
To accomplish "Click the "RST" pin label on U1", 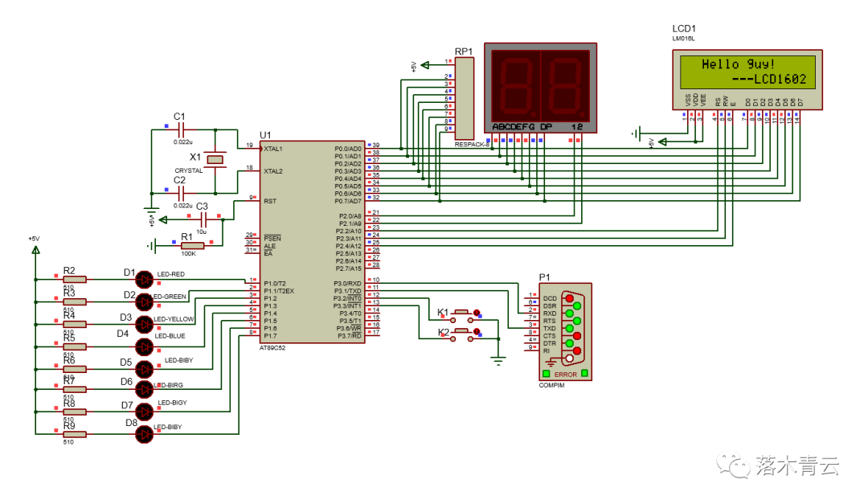I will [270, 201].
